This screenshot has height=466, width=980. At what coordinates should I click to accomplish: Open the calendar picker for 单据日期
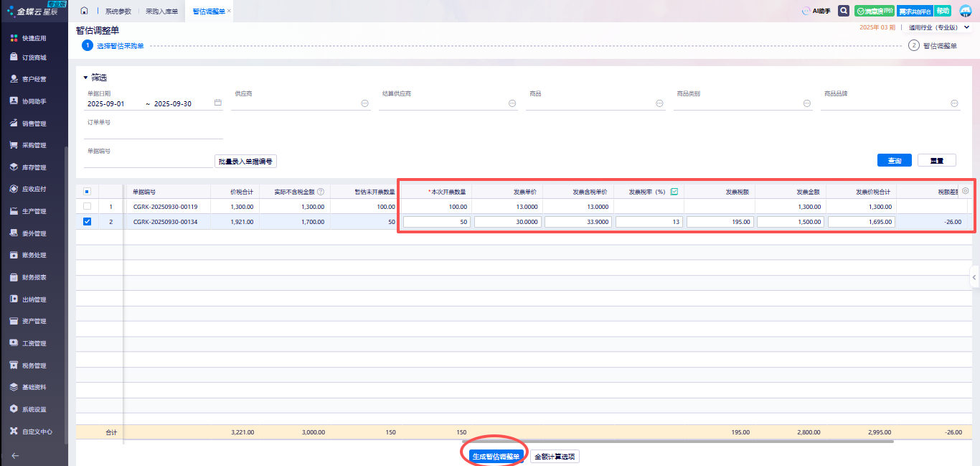coord(218,103)
